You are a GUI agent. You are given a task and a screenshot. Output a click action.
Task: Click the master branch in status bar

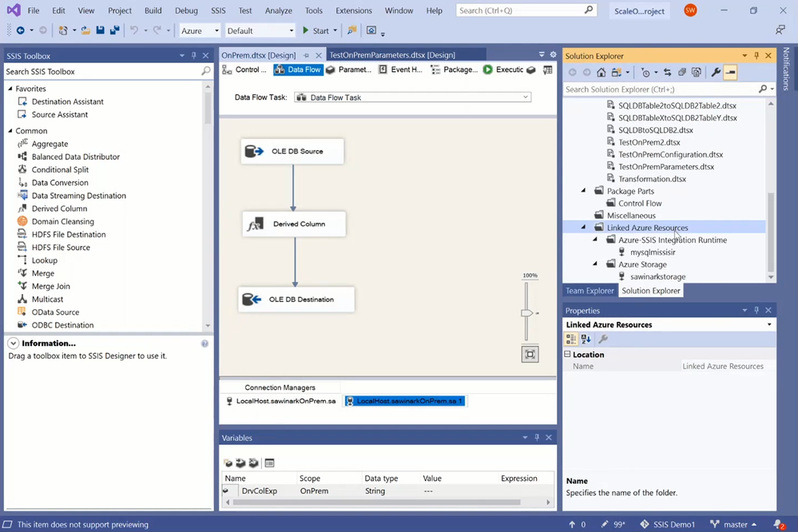tap(732, 524)
